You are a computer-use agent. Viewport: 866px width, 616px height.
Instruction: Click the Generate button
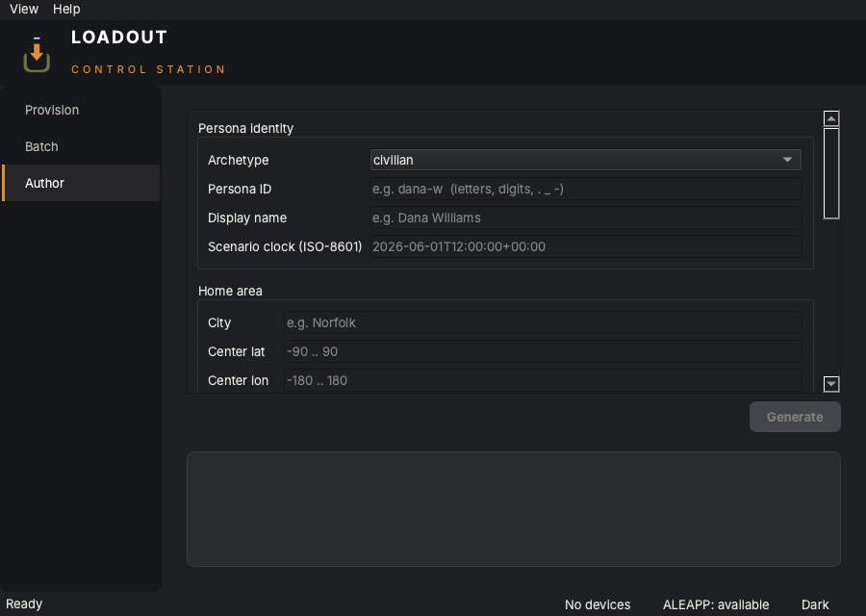pos(795,417)
